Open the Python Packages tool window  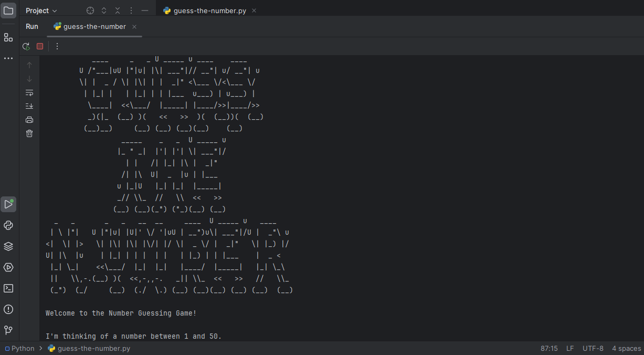click(x=8, y=246)
